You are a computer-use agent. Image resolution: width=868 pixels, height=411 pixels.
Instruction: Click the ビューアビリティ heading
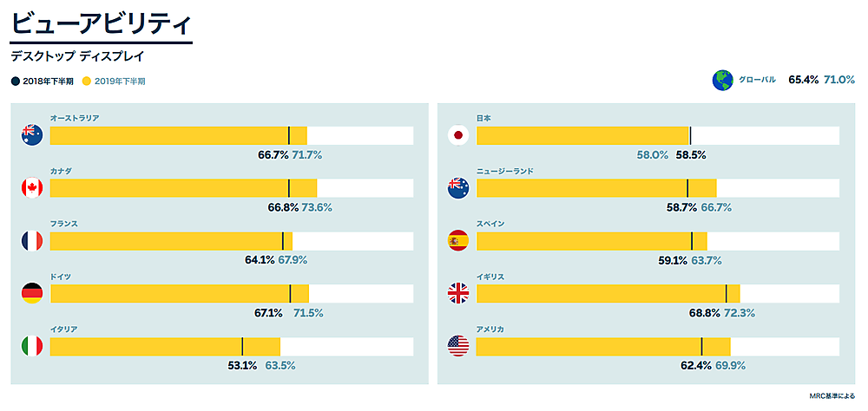click(101, 24)
